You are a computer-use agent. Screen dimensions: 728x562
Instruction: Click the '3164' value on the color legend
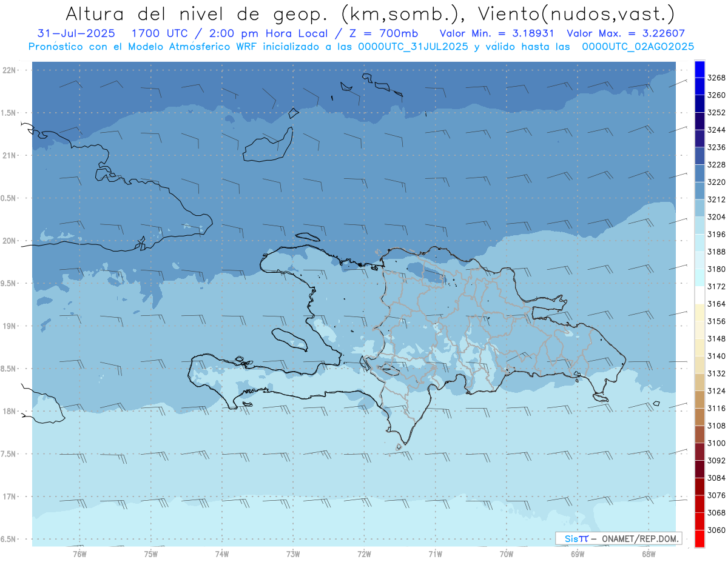pos(716,304)
